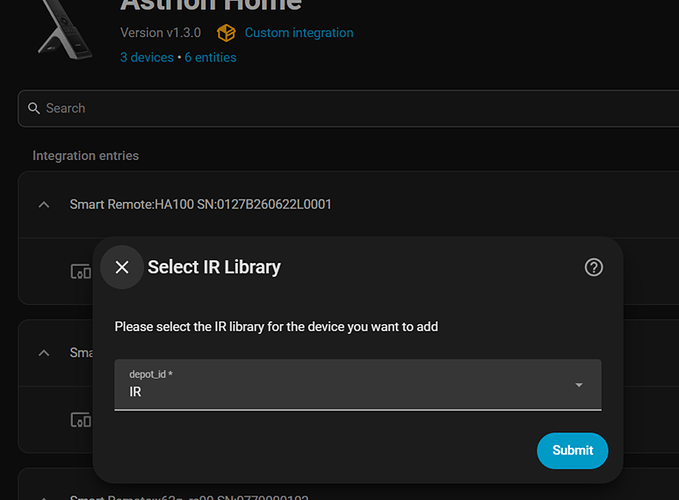Close the Select IR Library dialog
The width and height of the screenshot is (679, 500).
point(122,267)
